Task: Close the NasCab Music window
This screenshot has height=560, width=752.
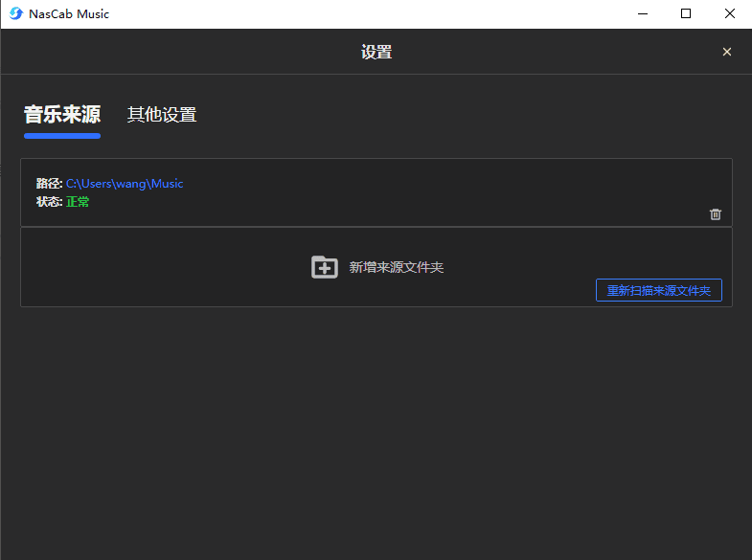Action: tap(730, 13)
